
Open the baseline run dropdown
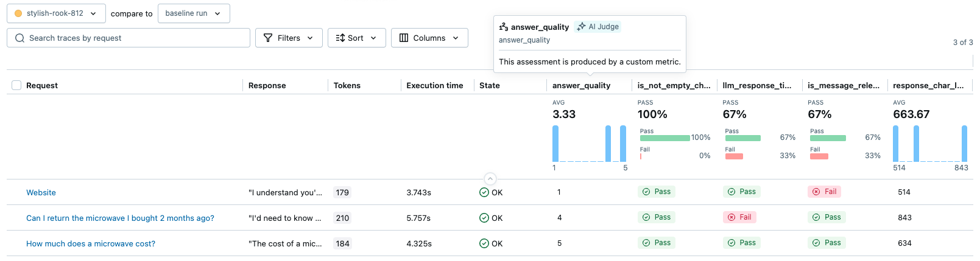coord(193,13)
